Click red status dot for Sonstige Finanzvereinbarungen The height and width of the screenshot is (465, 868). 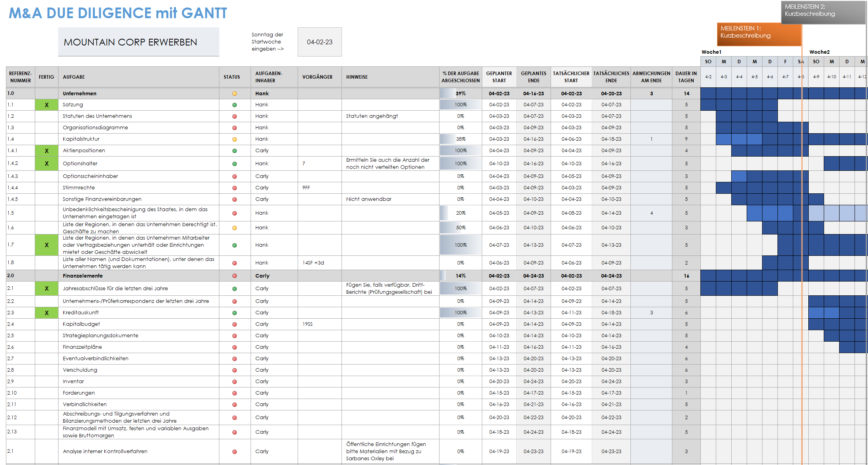234,200
